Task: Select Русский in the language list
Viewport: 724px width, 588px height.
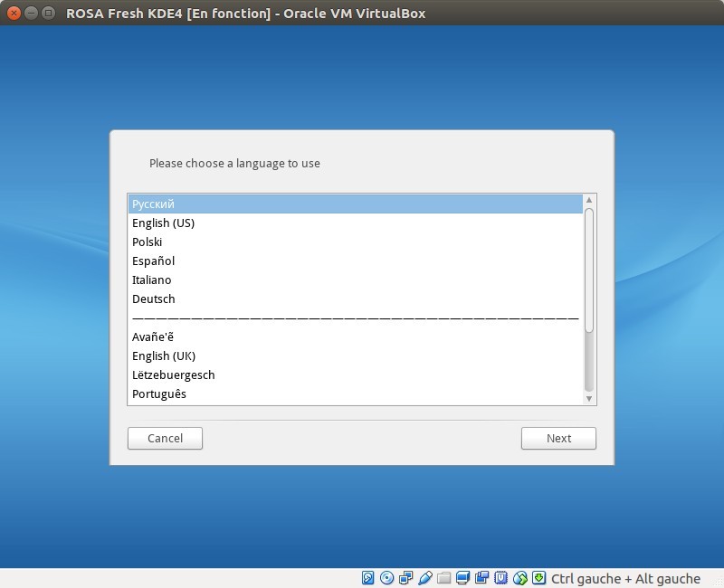Action: click(355, 204)
